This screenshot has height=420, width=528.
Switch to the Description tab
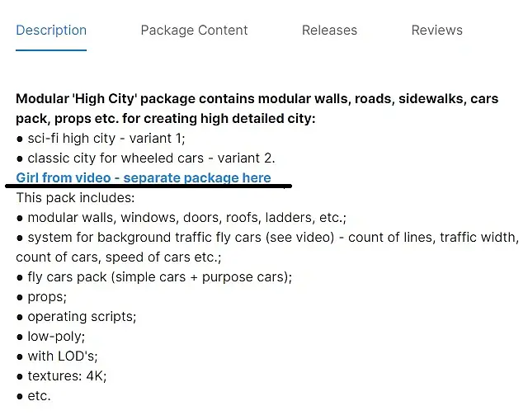[51, 31]
